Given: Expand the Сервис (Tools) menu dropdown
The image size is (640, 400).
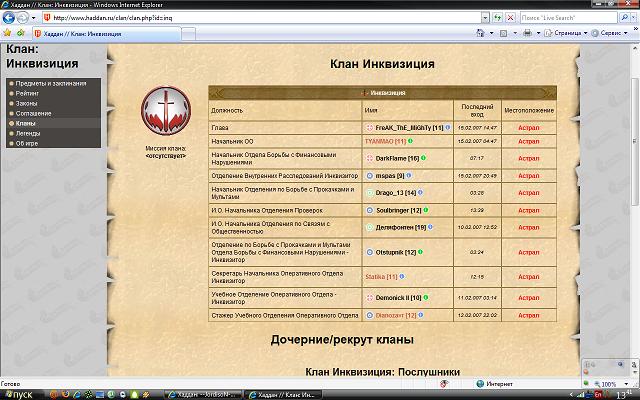Looking at the screenshot, I should (627, 33).
